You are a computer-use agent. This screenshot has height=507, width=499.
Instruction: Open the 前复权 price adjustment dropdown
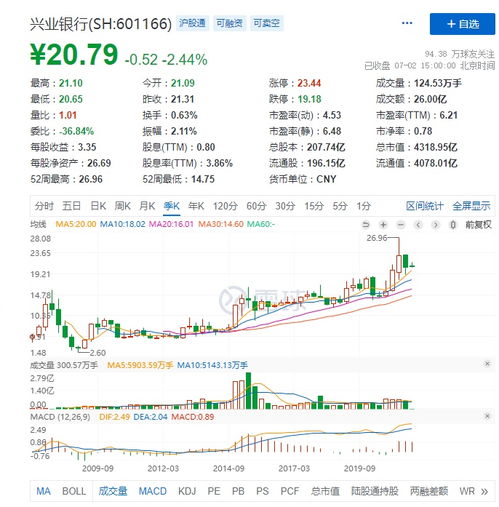click(478, 225)
